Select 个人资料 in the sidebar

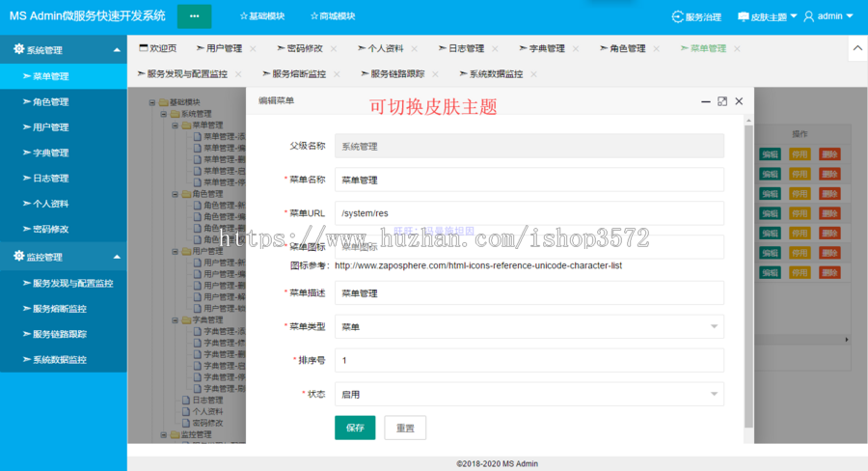coord(64,204)
